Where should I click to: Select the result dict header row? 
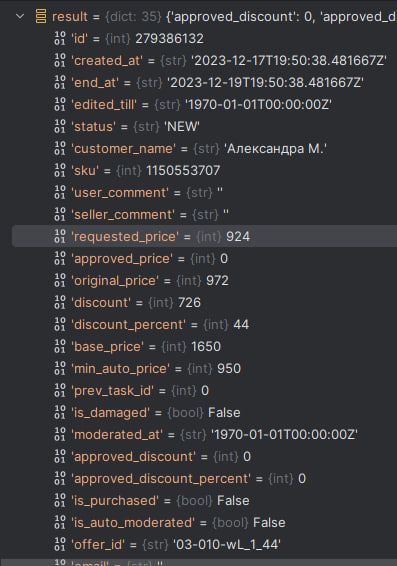click(x=204, y=16)
